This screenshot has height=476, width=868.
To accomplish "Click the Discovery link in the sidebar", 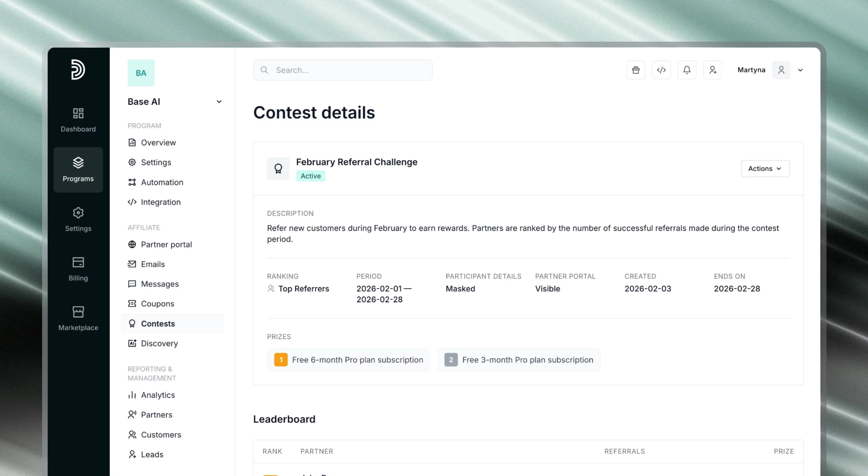I will (x=159, y=343).
